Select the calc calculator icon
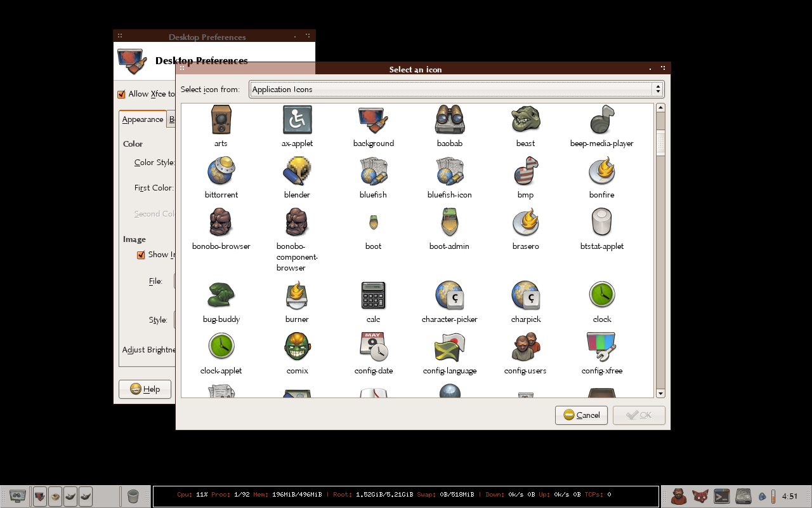 click(373, 295)
